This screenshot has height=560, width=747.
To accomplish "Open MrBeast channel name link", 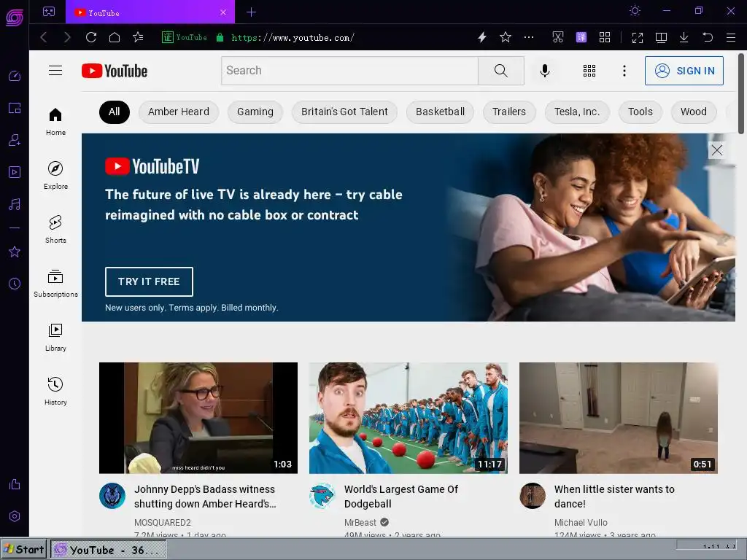I will (x=360, y=522).
